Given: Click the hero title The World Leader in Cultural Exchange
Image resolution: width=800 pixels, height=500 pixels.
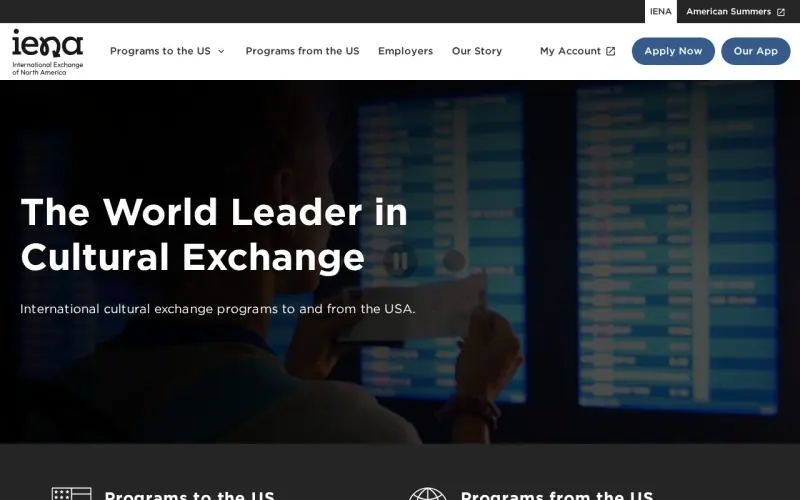Looking at the screenshot, I should point(214,234).
